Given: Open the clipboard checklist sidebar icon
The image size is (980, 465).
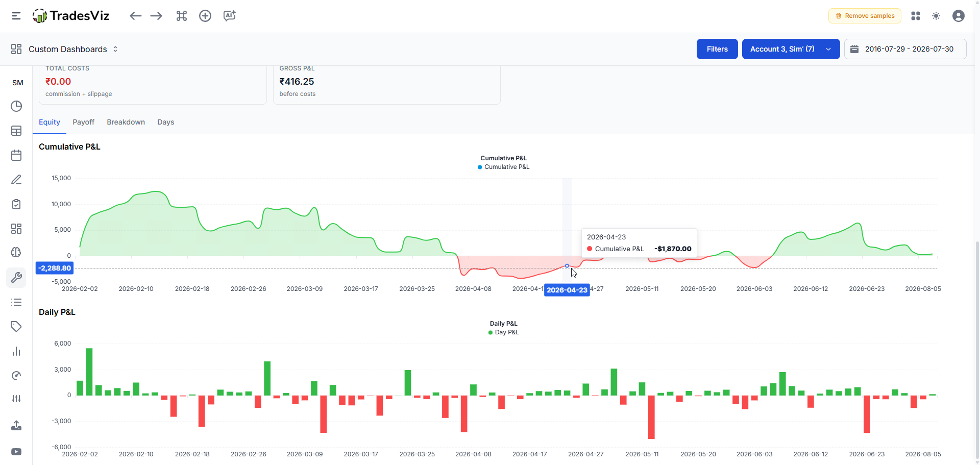Looking at the screenshot, I should click(x=16, y=204).
